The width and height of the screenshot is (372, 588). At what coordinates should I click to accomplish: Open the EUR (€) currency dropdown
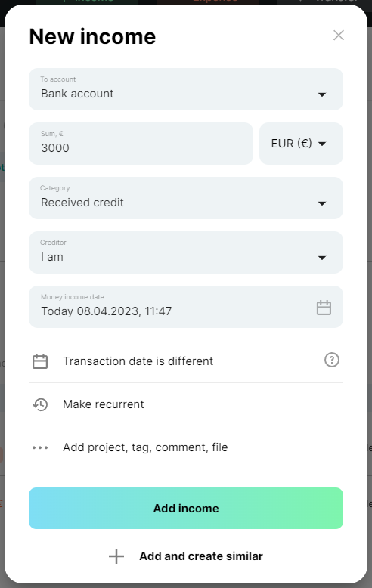pyautogui.click(x=301, y=144)
